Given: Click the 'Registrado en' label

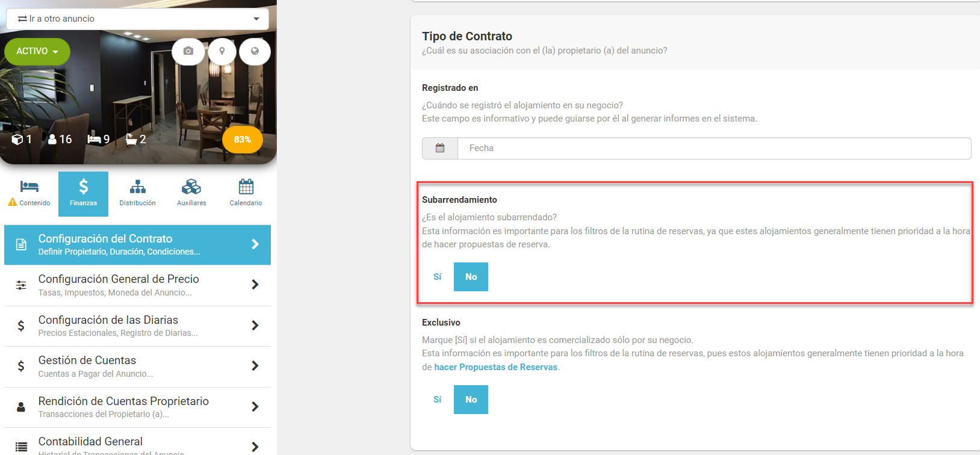Looking at the screenshot, I should (450, 88).
